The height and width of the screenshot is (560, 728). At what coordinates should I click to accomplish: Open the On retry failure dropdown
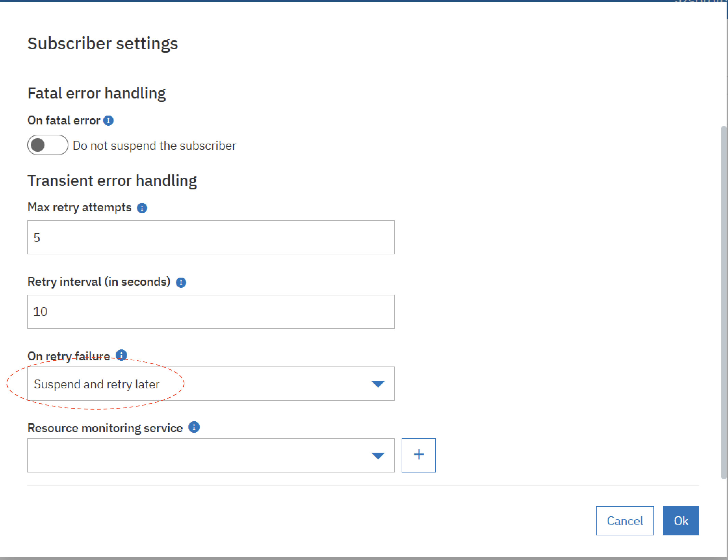(x=210, y=384)
